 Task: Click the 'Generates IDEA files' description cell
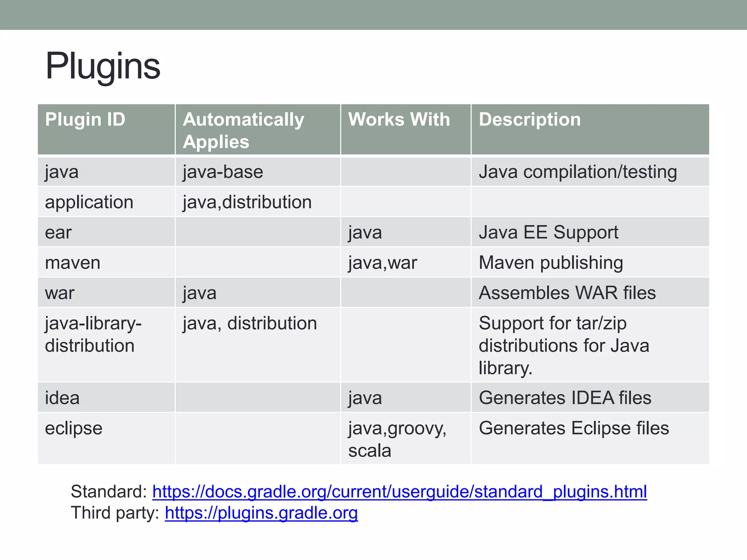(x=590, y=398)
